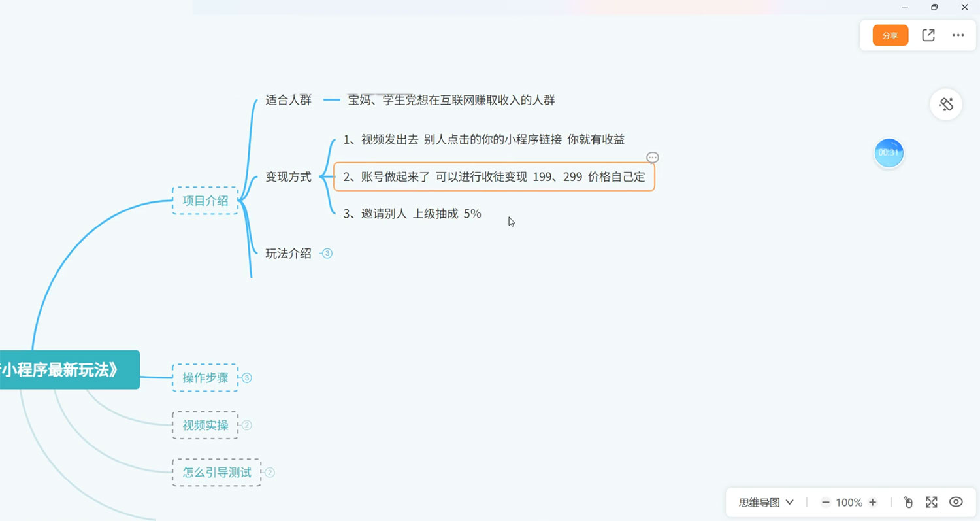
Task: Expand the 玩法介绍 node showing ③
Action: [327, 253]
